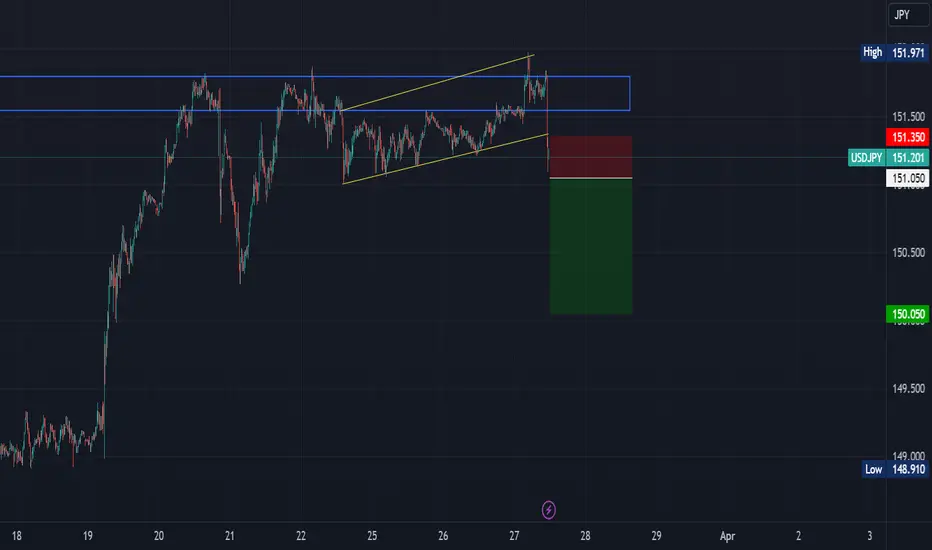Click the Apr date label on time axis

tap(727, 536)
